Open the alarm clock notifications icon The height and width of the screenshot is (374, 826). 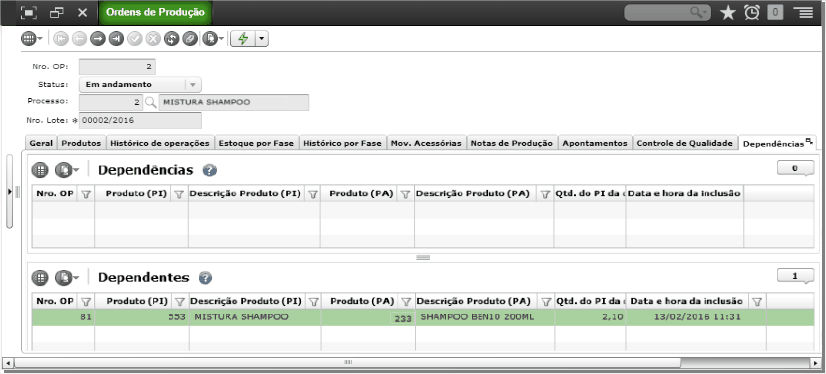pos(752,13)
